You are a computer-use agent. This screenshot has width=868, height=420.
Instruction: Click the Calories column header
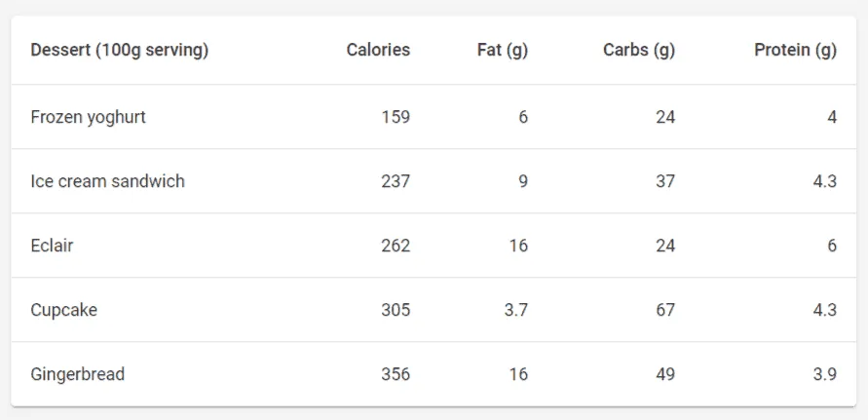pos(378,51)
